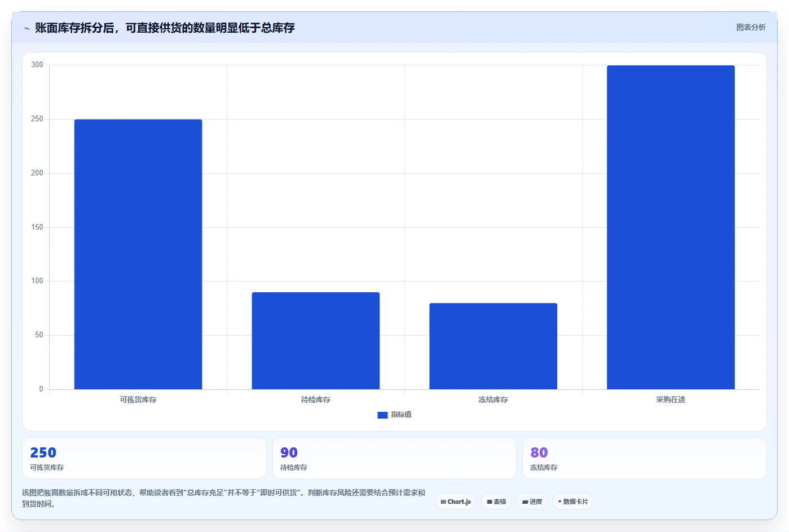Click the 150 y-axis tick label
This screenshot has width=789, height=532.
(37, 227)
